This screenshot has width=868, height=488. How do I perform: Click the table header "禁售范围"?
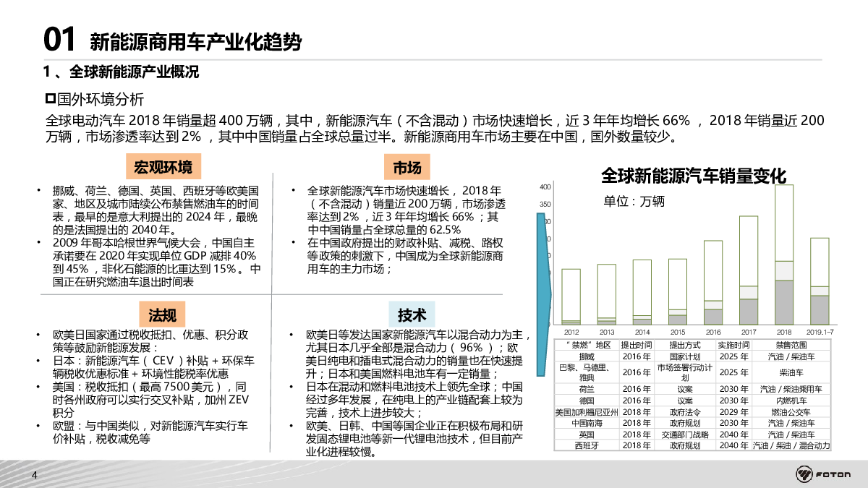tap(791, 345)
